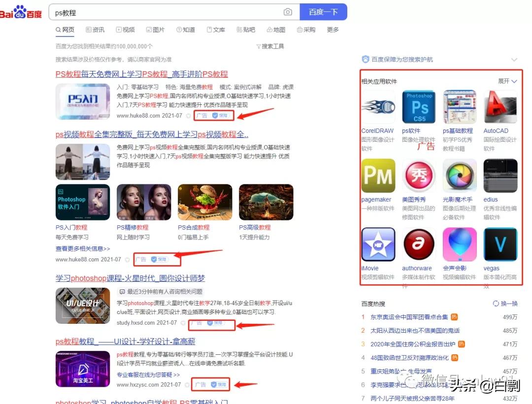Collapse the 百度保障 banner chevron
Viewport: 532px width, 404px height.
coord(514,59)
